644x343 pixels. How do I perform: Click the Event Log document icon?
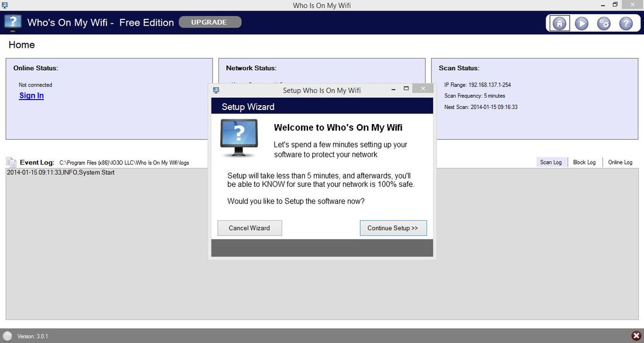click(11, 162)
